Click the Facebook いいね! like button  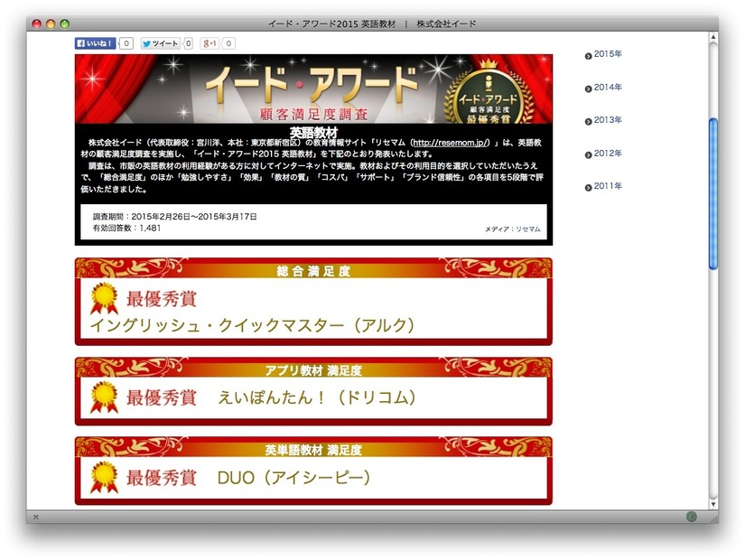[x=95, y=43]
